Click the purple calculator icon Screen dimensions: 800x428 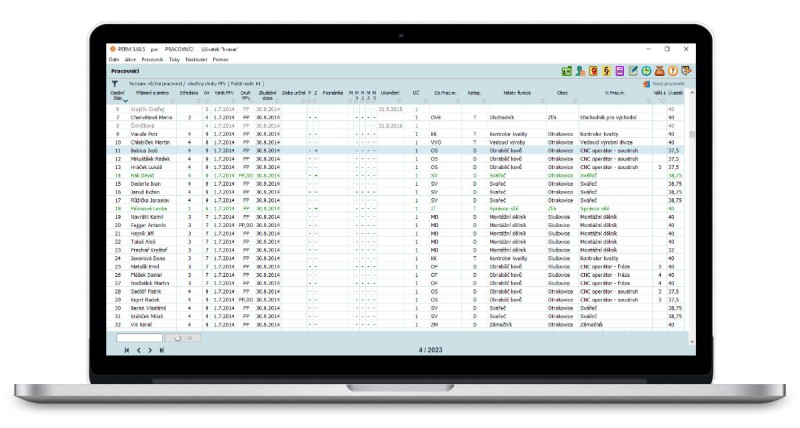point(620,71)
